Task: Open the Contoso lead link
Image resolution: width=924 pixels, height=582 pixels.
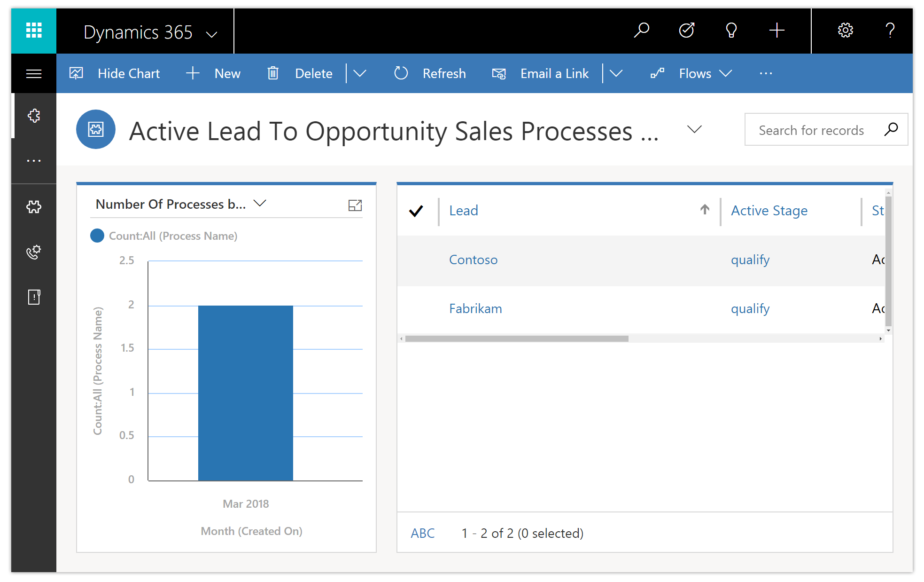Action: click(x=473, y=260)
